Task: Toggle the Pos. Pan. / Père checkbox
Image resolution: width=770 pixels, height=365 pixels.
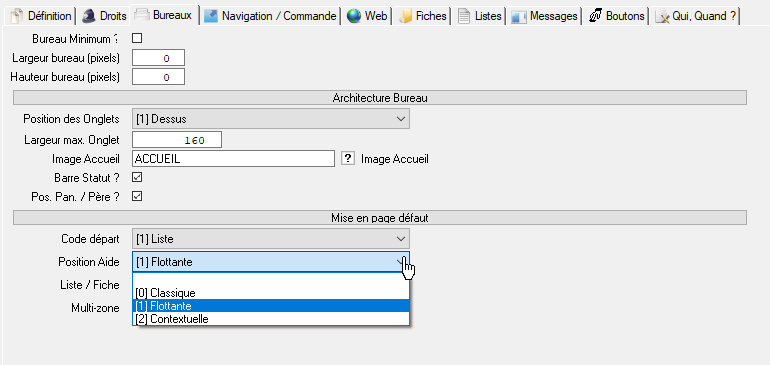Action: (x=138, y=196)
